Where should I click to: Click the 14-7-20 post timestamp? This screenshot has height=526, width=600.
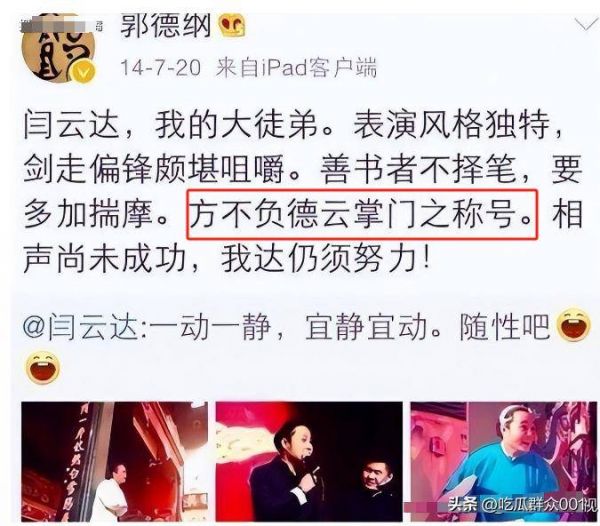[x=160, y=68]
